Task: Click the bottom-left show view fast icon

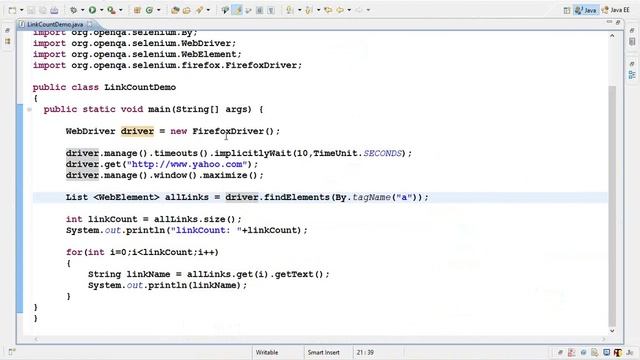Action: click(11, 352)
